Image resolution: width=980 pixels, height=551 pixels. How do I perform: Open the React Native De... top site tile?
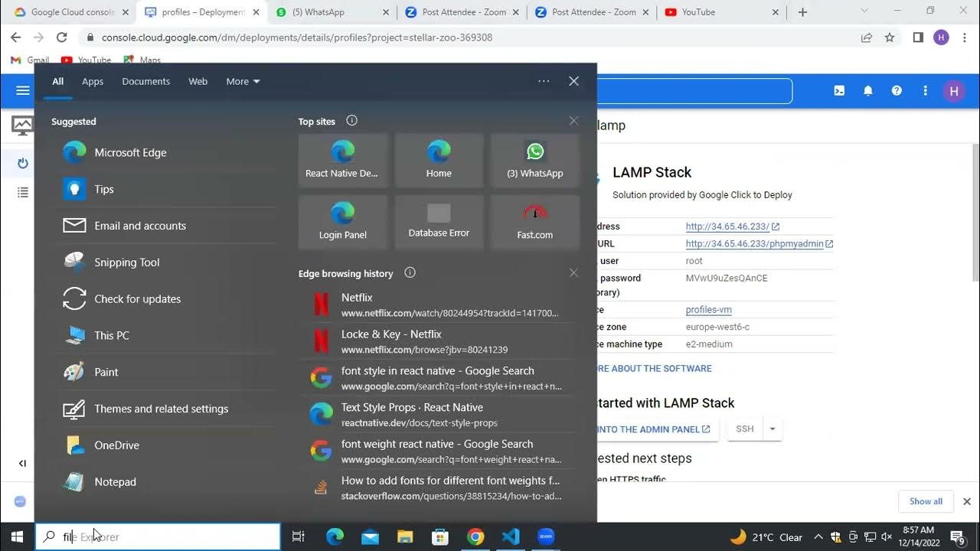pos(343,160)
